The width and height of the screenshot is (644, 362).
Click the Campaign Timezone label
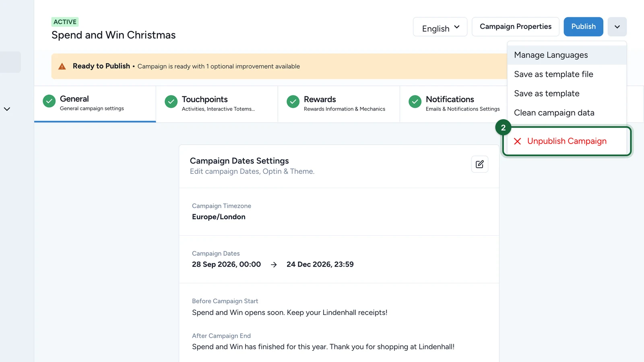point(221,206)
